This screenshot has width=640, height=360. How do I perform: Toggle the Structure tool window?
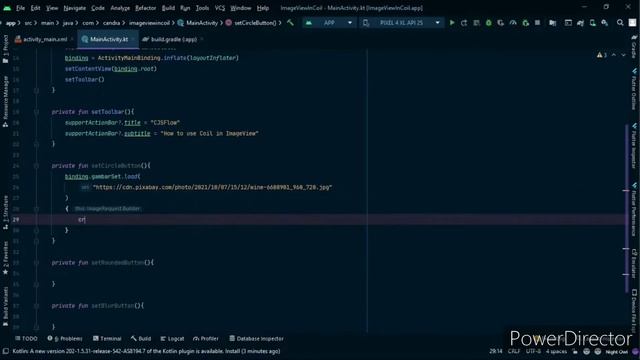point(5,211)
